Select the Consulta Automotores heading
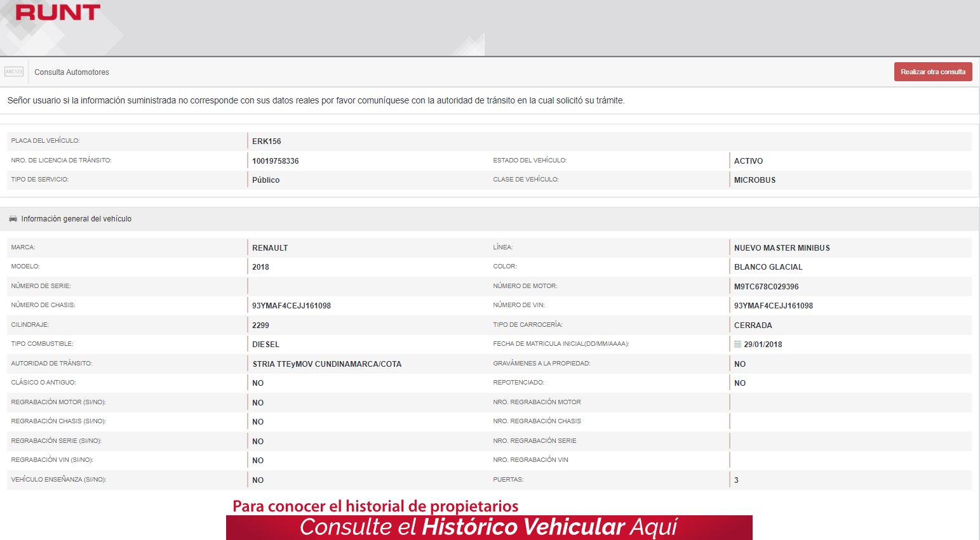Screen dimensions: 980x540 point(72,72)
